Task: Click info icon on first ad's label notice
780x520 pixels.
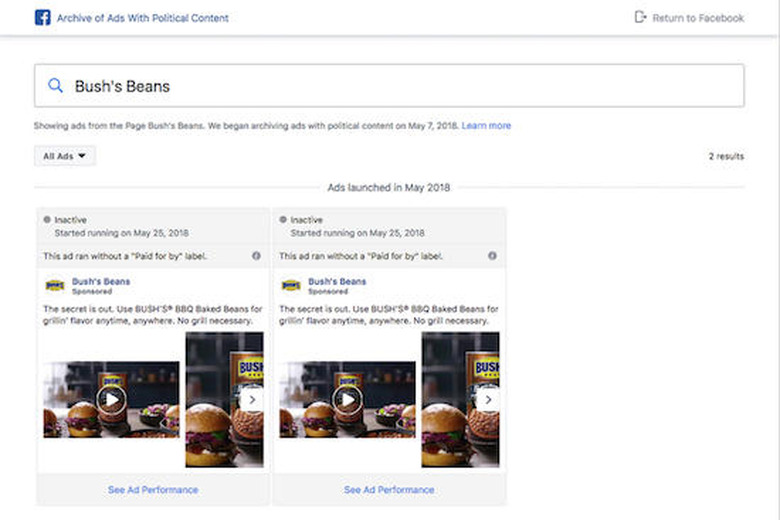Action: [256, 256]
